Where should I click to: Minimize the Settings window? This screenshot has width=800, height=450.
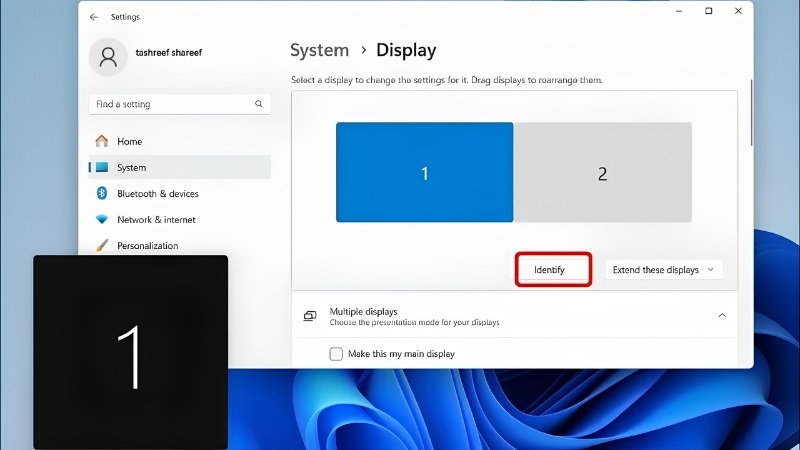click(x=679, y=11)
